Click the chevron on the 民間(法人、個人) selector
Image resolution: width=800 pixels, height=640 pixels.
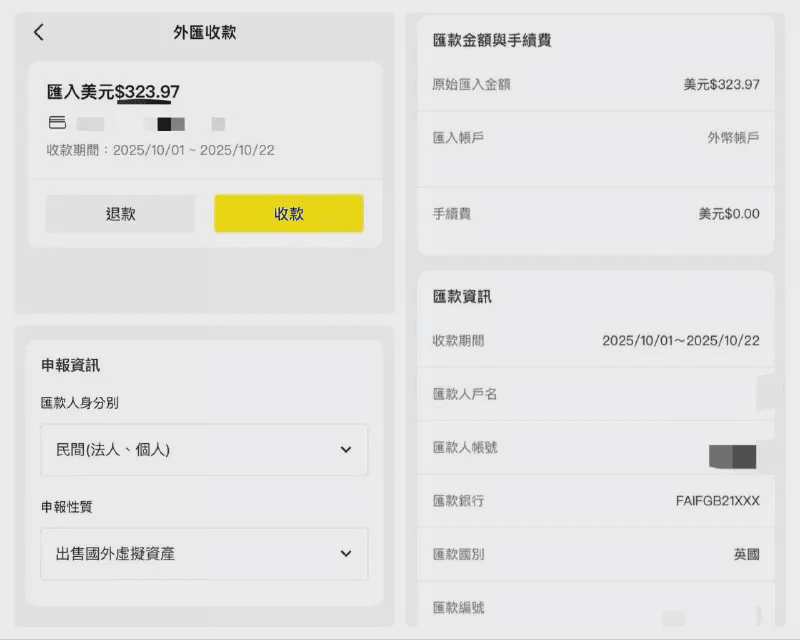click(x=345, y=451)
